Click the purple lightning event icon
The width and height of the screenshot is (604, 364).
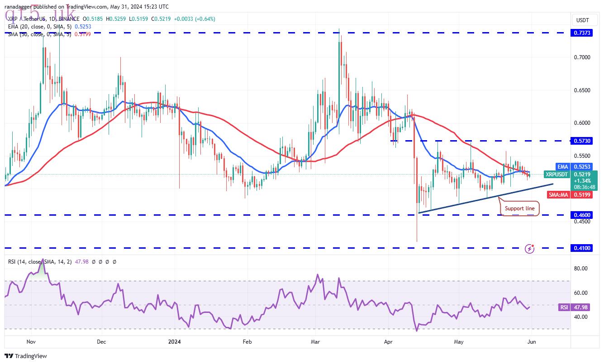click(530, 248)
